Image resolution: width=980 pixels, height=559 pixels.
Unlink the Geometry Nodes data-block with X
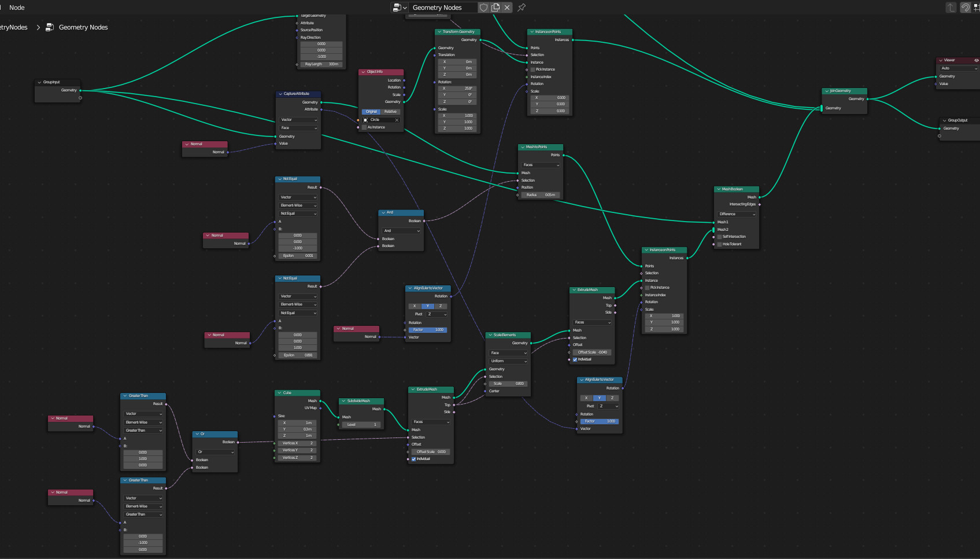pyautogui.click(x=507, y=8)
